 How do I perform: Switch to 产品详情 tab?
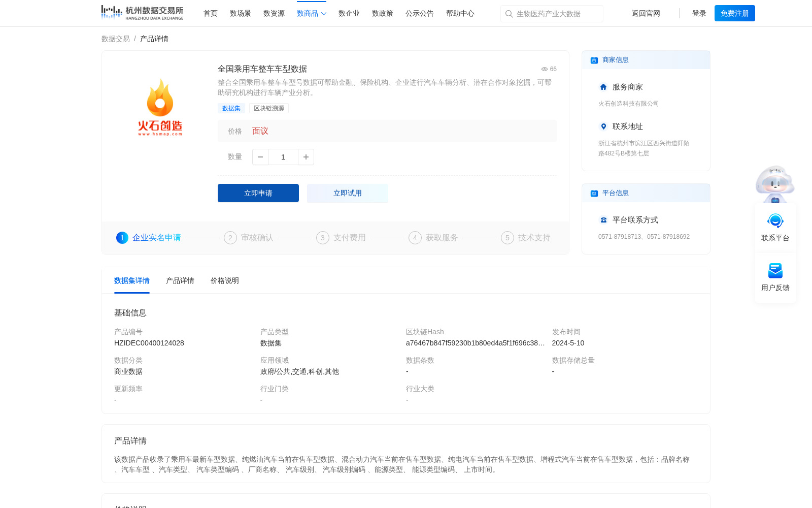click(x=180, y=280)
